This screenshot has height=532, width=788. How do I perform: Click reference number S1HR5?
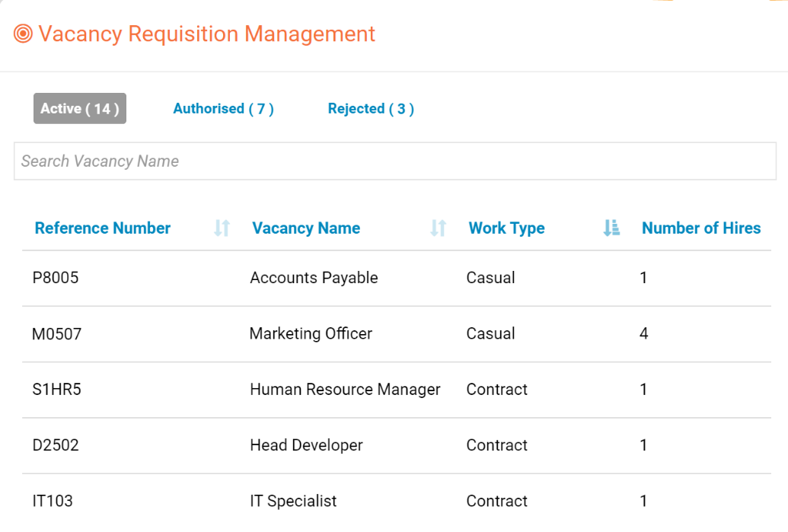click(56, 390)
